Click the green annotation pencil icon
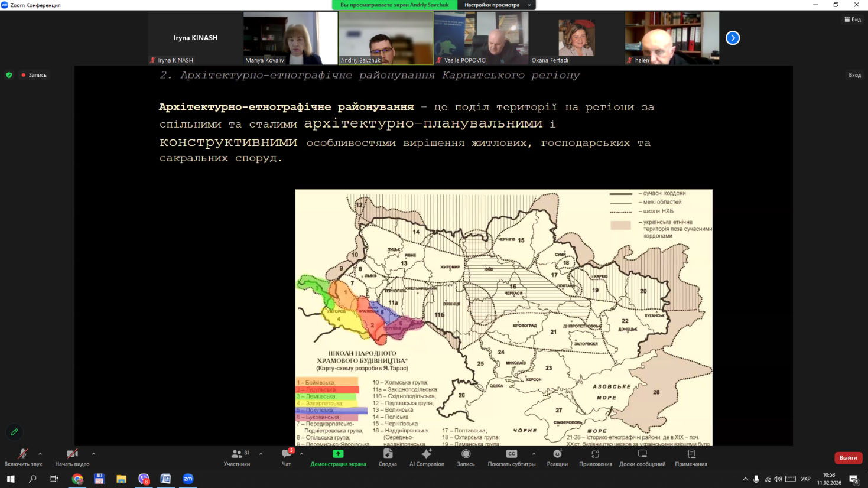The width and height of the screenshot is (868, 488). (x=15, y=432)
